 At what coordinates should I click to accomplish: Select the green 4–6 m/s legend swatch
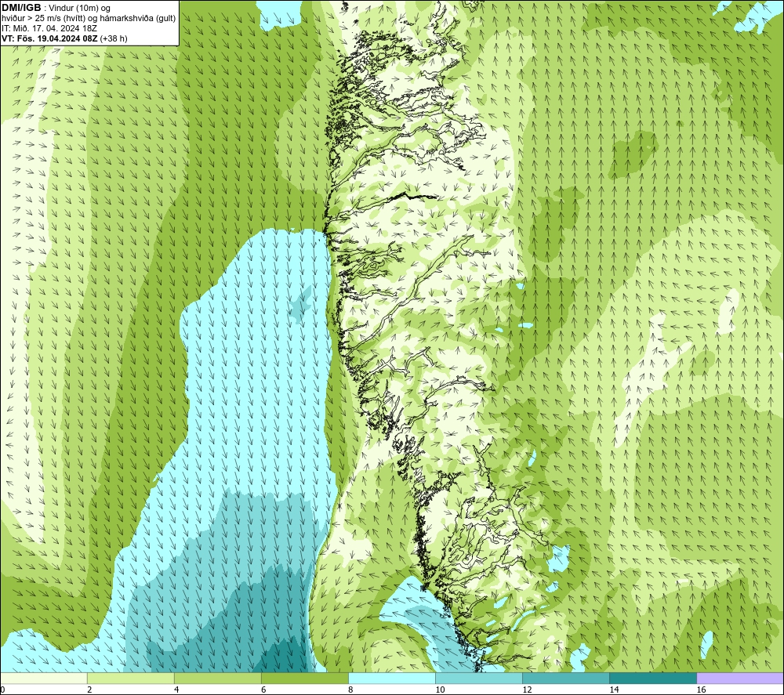[217, 678]
